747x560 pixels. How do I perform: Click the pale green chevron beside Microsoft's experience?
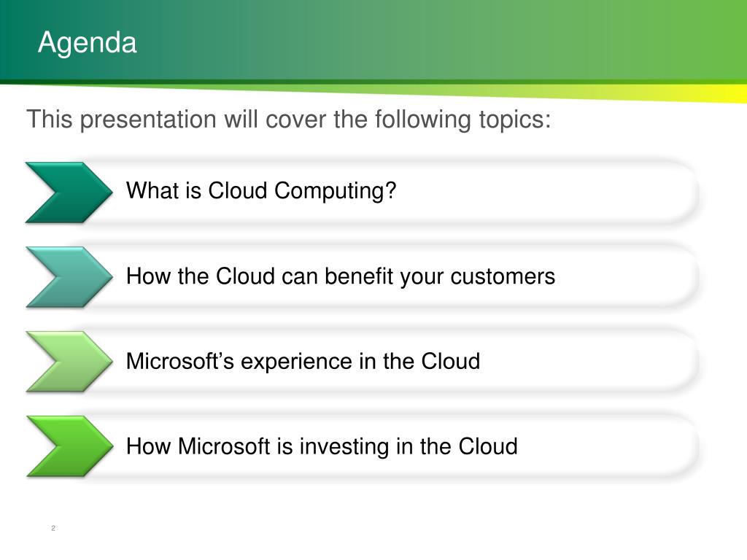(69, 362)
